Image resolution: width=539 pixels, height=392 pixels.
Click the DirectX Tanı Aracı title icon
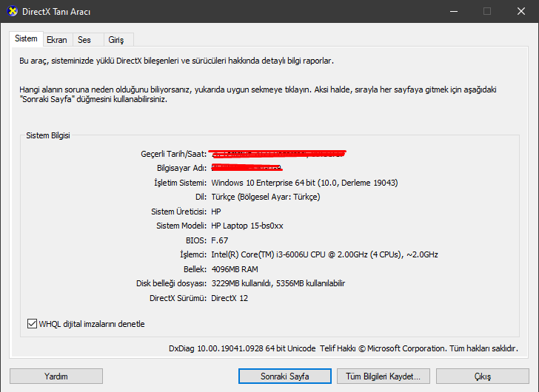click(x=13, y=11)
